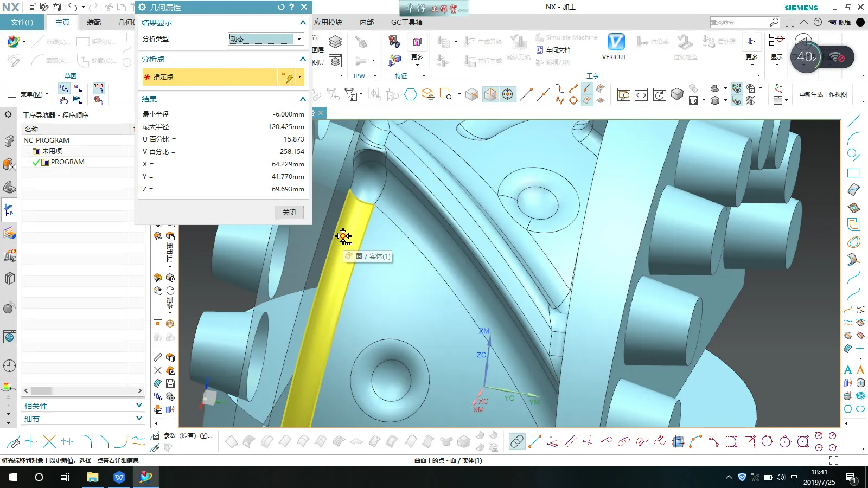The image size is (868, 488).
Task: Open the File (文件) menu
Action: tap(22, 22)
